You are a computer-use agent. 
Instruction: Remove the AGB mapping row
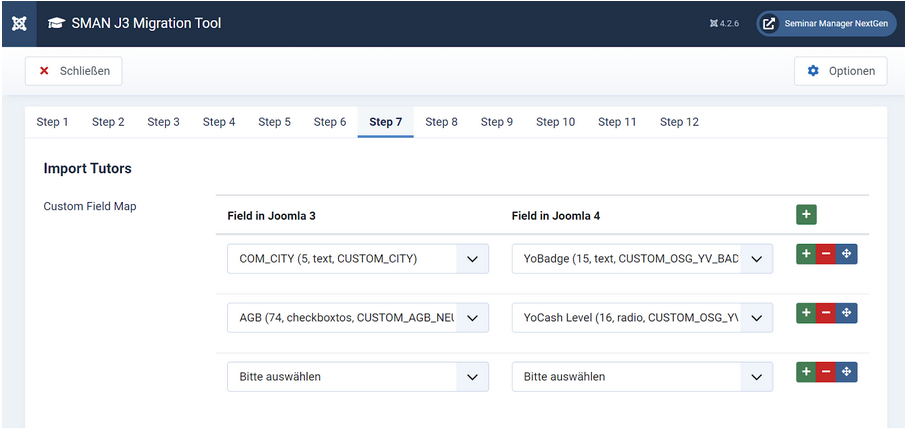click(826, 314)
